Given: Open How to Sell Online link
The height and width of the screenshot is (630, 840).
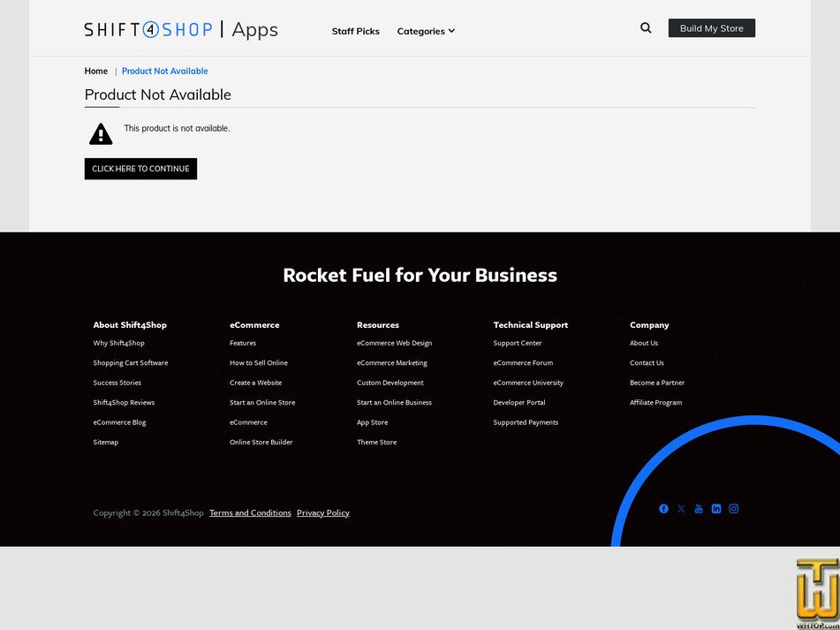Looking at the screenshot, I should pos(259,362).
